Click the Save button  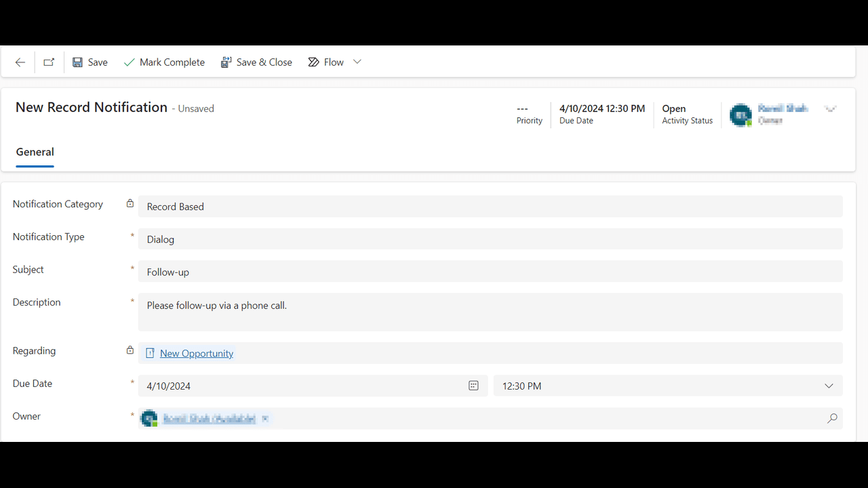[90, 62]
